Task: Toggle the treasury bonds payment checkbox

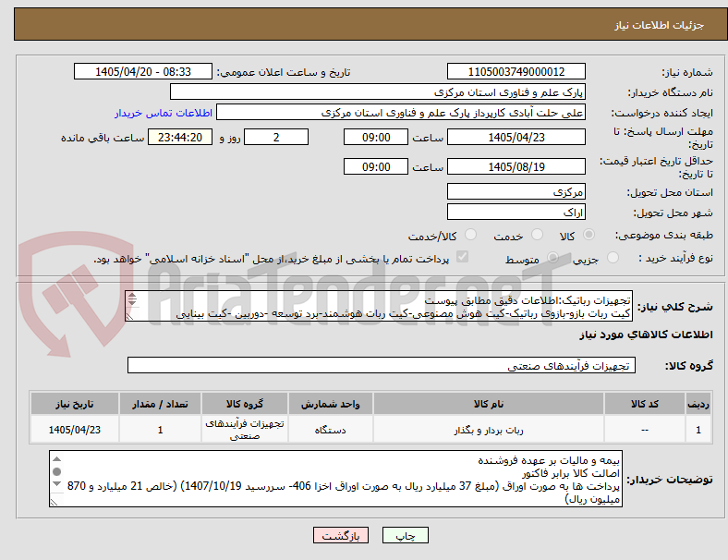Action: coord(463,256)
